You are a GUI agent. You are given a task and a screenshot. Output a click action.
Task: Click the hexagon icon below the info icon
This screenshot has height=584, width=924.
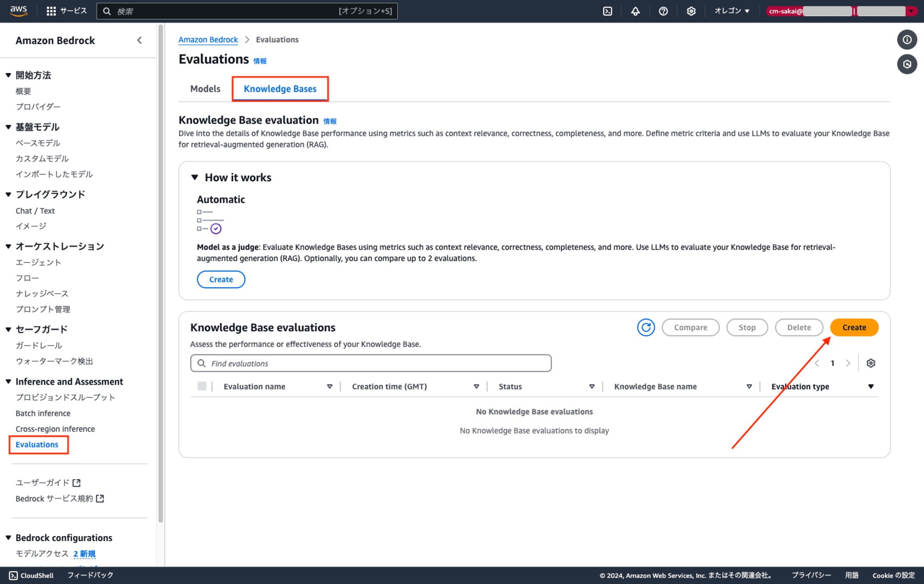coord(907,64)
